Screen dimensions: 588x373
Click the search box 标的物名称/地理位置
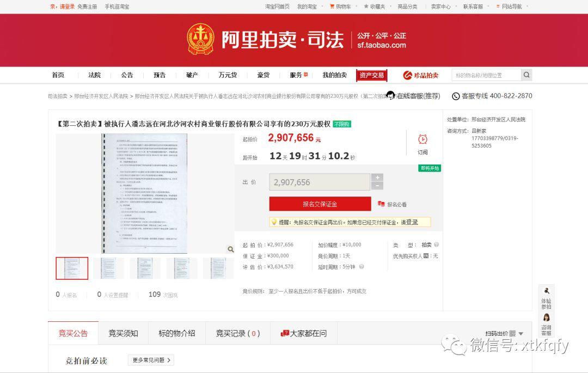[487, 75]
